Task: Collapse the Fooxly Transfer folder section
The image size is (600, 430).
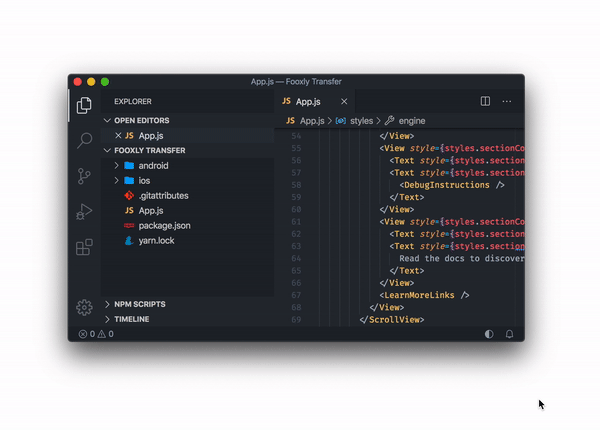Action: pyautogui.click(x=107, y=150)
